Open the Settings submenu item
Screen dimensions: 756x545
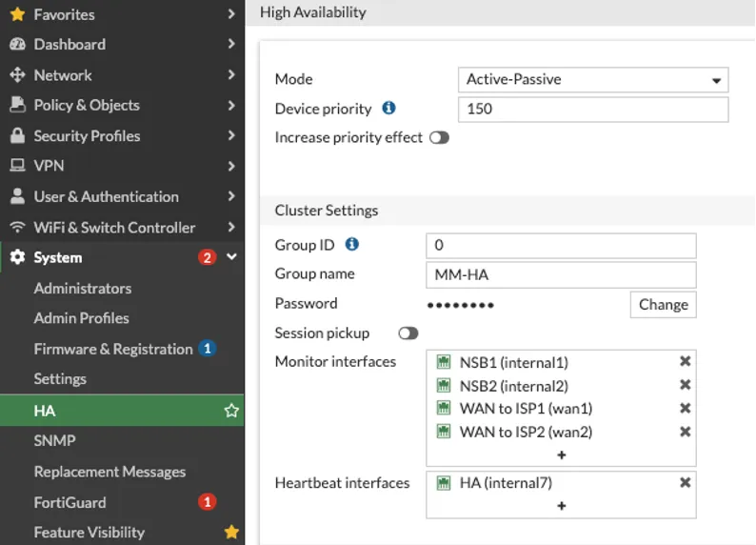pos(60,379)
